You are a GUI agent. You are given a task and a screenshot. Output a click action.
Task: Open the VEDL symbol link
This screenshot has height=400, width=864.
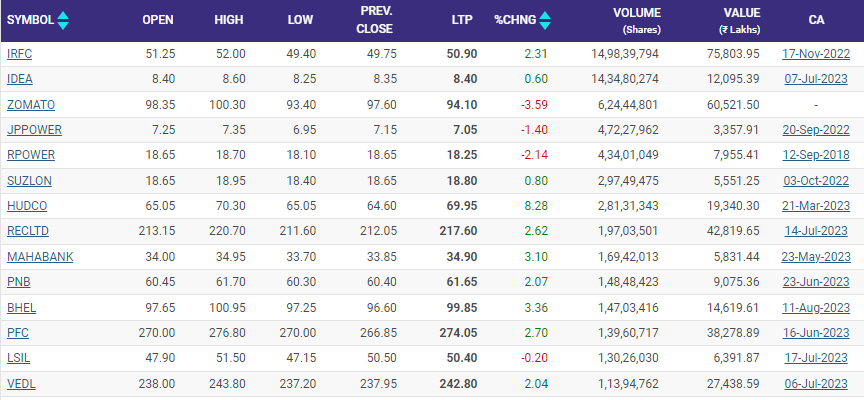[21, 383]
